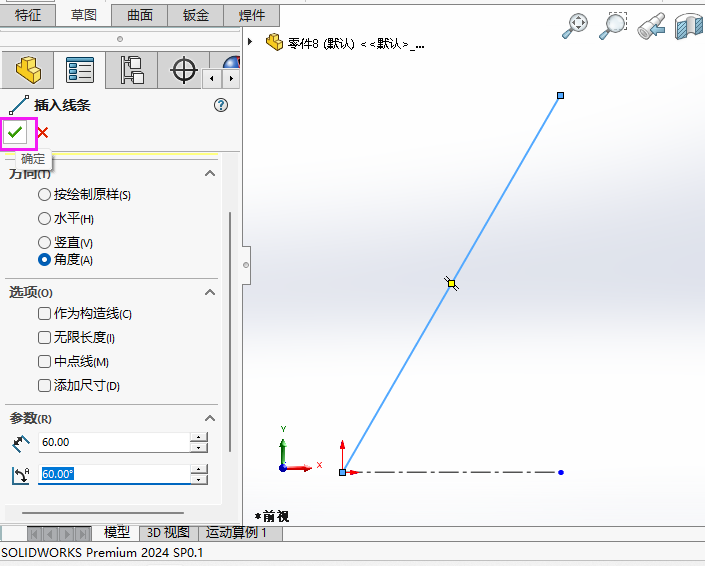Open the 特征 ribbon tab

pos(28,15)
